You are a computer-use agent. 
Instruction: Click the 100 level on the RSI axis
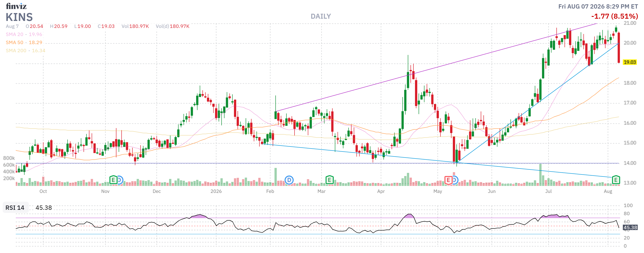click(x=628, y=205)
